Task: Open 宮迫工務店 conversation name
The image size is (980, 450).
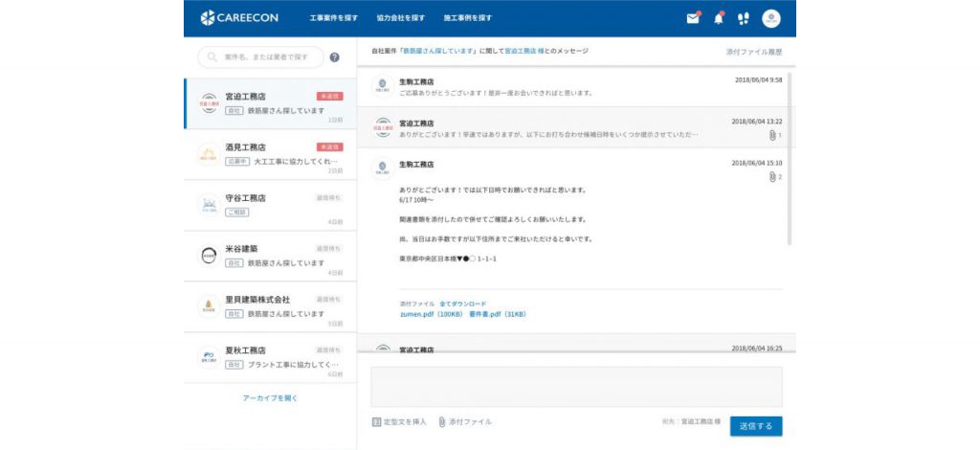Action: coord(246,97)
